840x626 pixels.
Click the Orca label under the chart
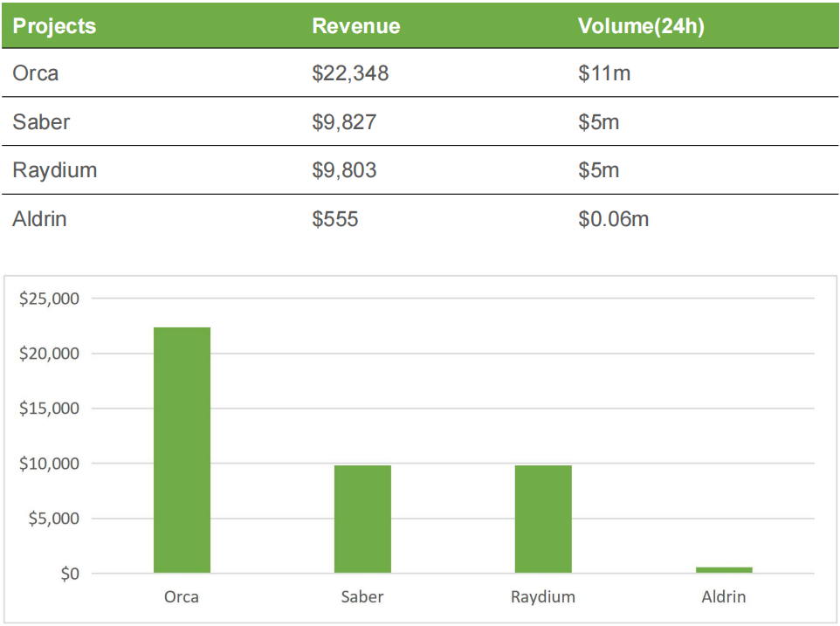tap(182, 596)
